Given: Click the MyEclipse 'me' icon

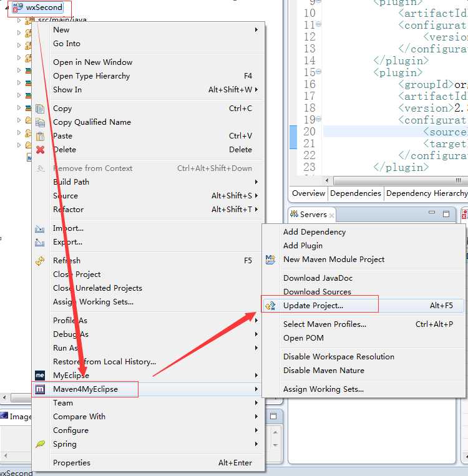Looking at the screenshot, I should (40, 375).
